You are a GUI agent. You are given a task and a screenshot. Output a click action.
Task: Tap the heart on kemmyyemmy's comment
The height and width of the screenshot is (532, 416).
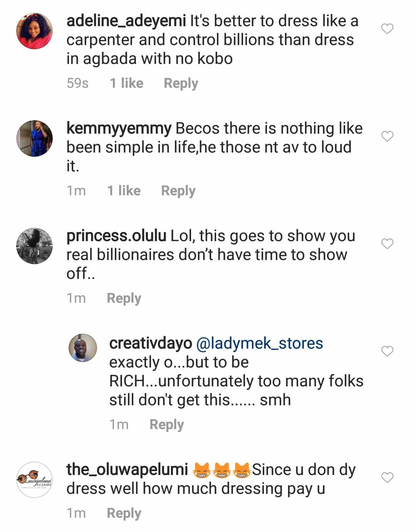[387, 136]
